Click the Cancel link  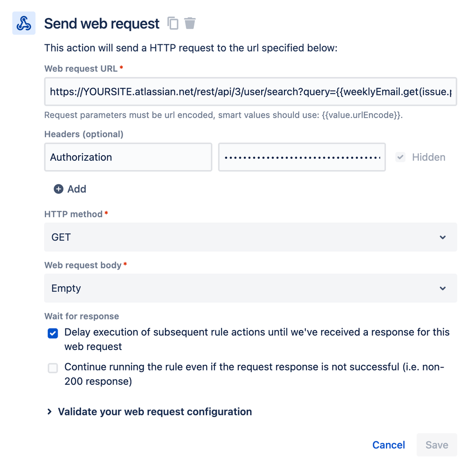pos(389,445)
